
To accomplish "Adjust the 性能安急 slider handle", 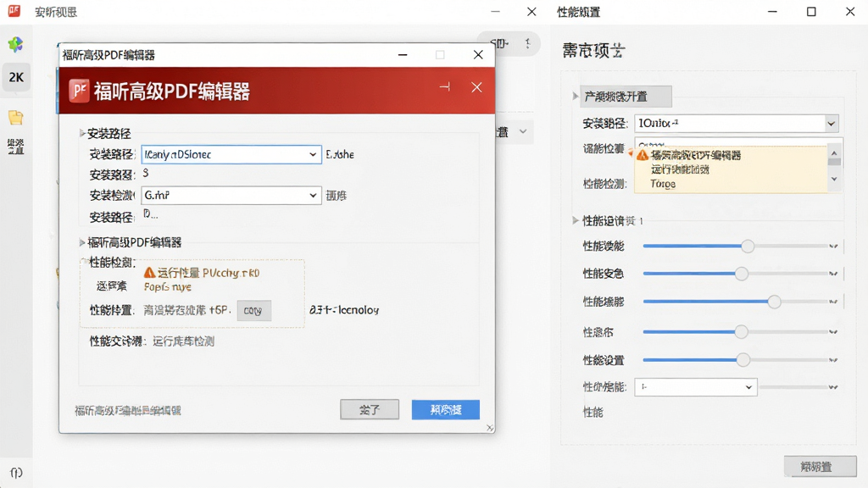I will (x=741, y=274).
